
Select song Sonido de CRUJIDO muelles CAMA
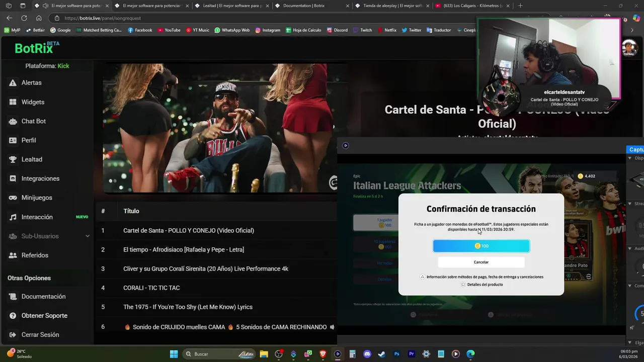pyautogui.click(x=216, y=327)
